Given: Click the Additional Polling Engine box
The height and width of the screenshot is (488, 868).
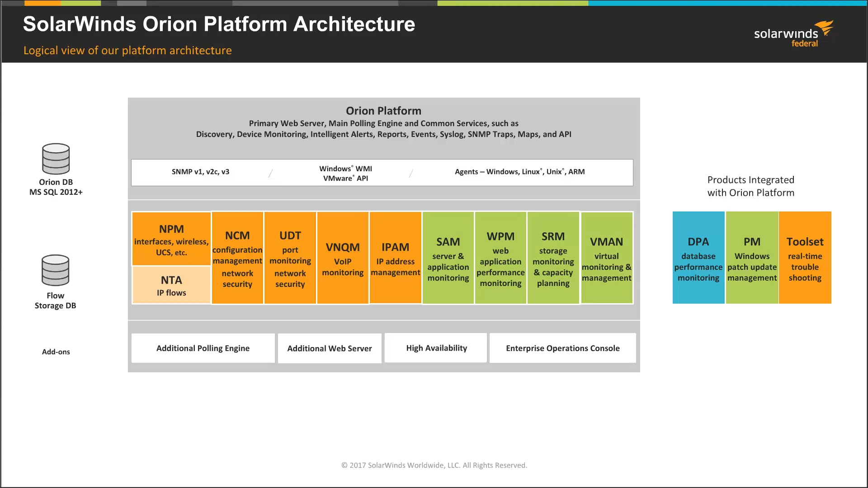Looking at the screenshot, I should (203, 348).
